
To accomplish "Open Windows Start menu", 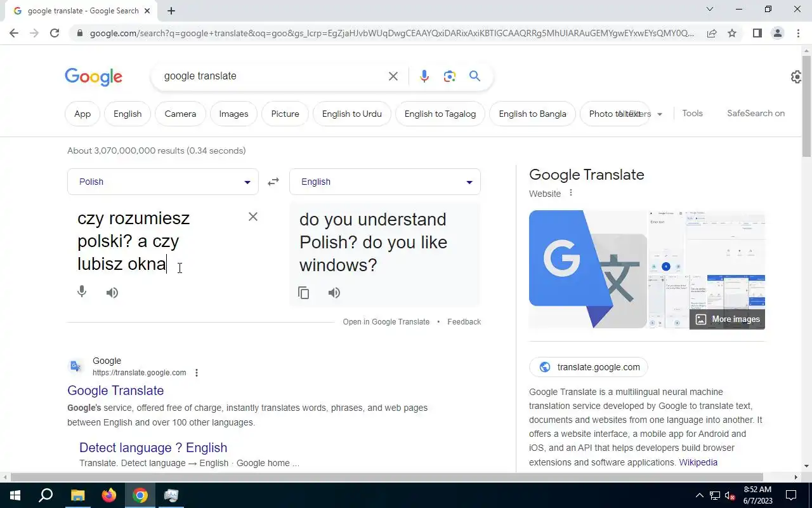I will click(15, 495).
